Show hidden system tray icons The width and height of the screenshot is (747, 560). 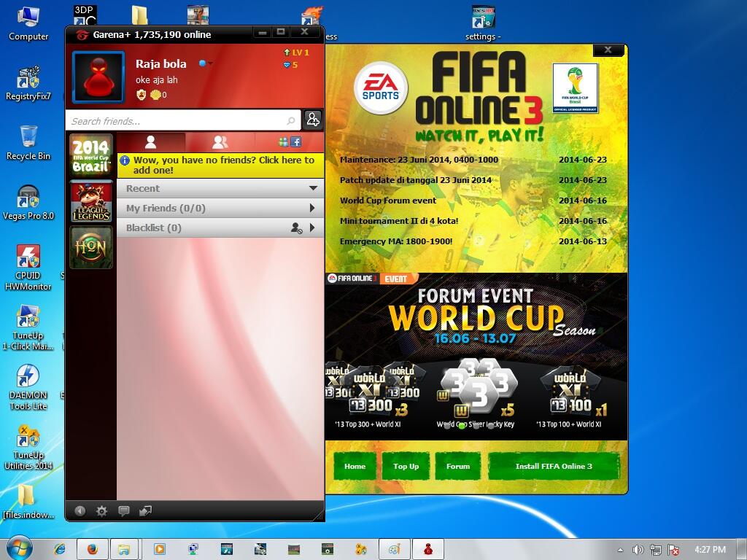click(x=620, y=550)
